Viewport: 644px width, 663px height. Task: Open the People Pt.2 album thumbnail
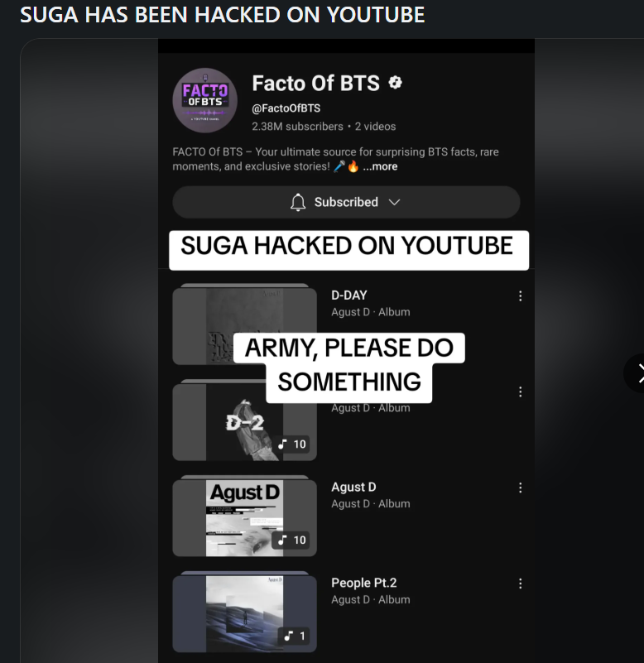coord(244,613)
